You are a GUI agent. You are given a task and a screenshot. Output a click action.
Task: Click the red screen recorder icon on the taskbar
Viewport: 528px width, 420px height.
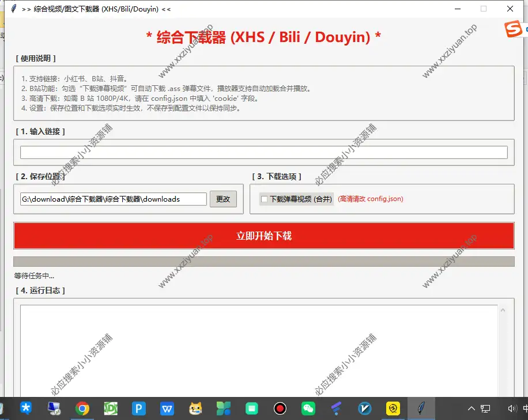(x=280, y=408)
